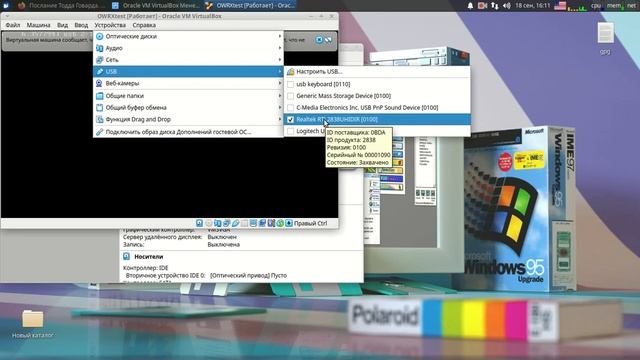Click the network icon beside Сеть menu entry
Screen dimensions: 640x360
point(99,60)
